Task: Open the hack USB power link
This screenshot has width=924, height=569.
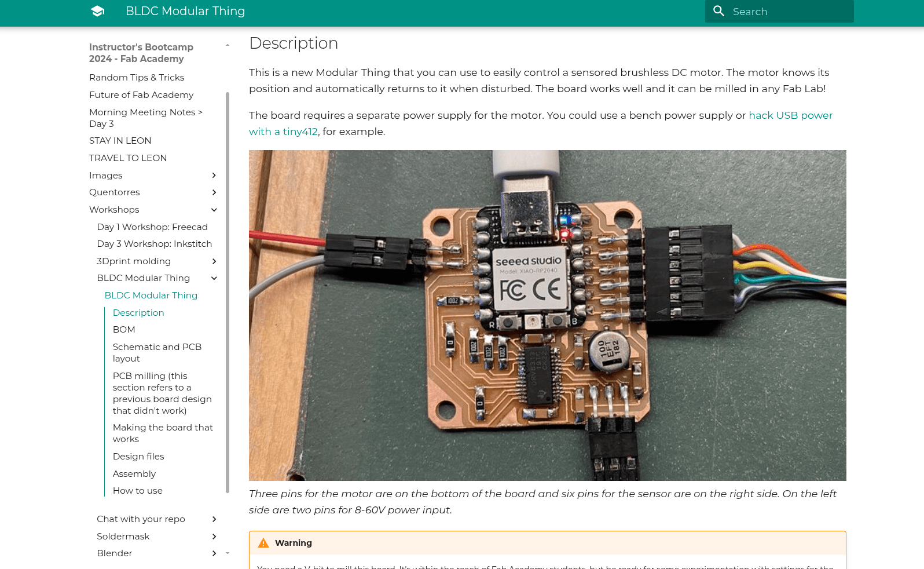Action: [790, 115]
